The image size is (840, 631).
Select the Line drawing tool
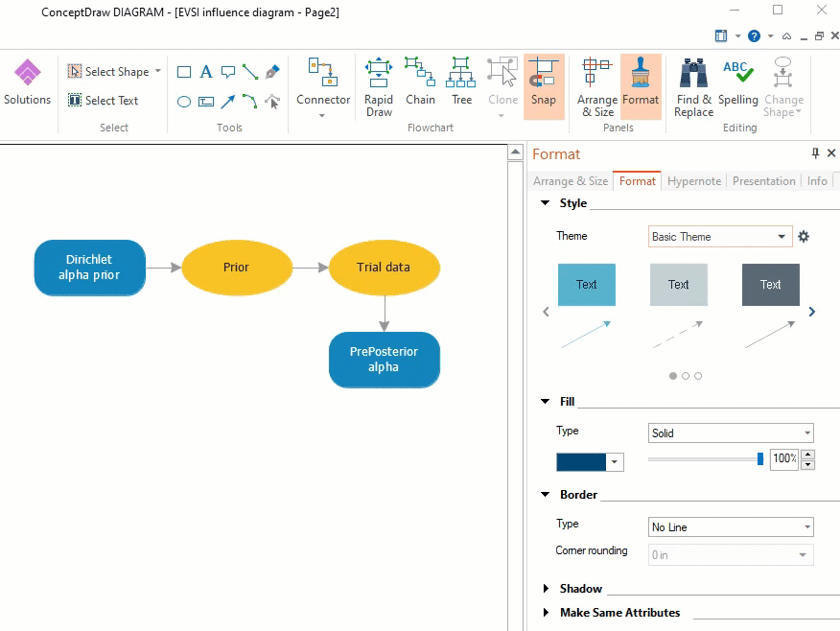click(x=250, y=72)
